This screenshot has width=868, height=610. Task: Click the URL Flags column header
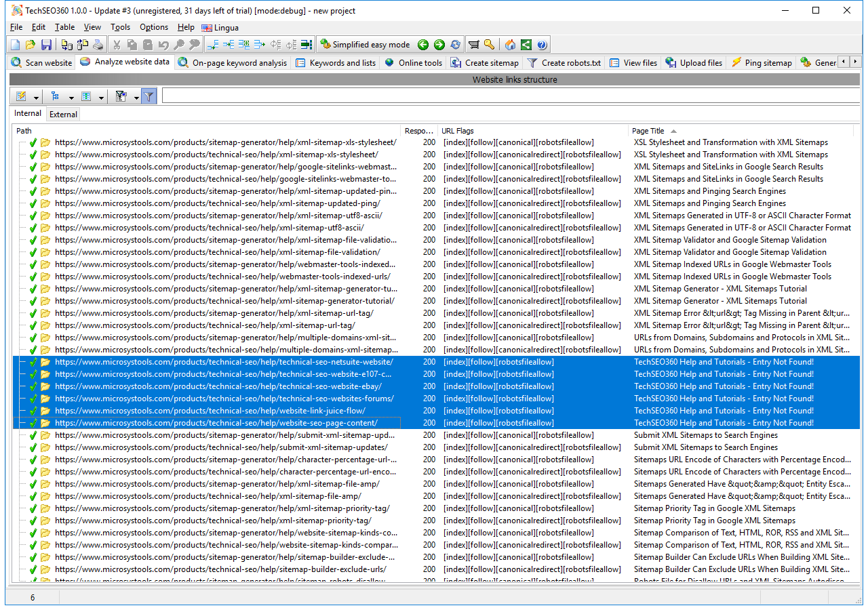coord(458,131)
